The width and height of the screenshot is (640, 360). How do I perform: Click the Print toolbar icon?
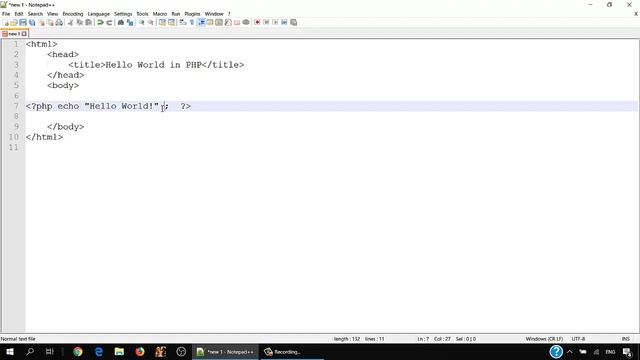[59, 22]
